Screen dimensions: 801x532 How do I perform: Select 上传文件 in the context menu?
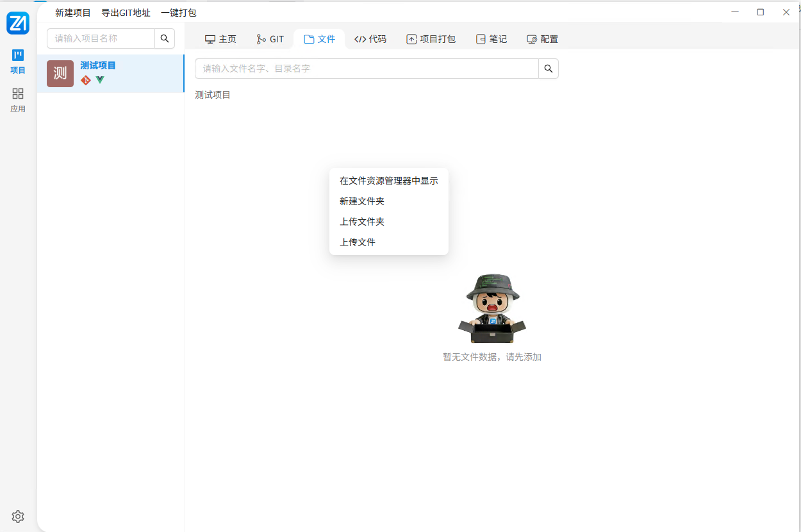pyautogui.click(x=358, y=242)
